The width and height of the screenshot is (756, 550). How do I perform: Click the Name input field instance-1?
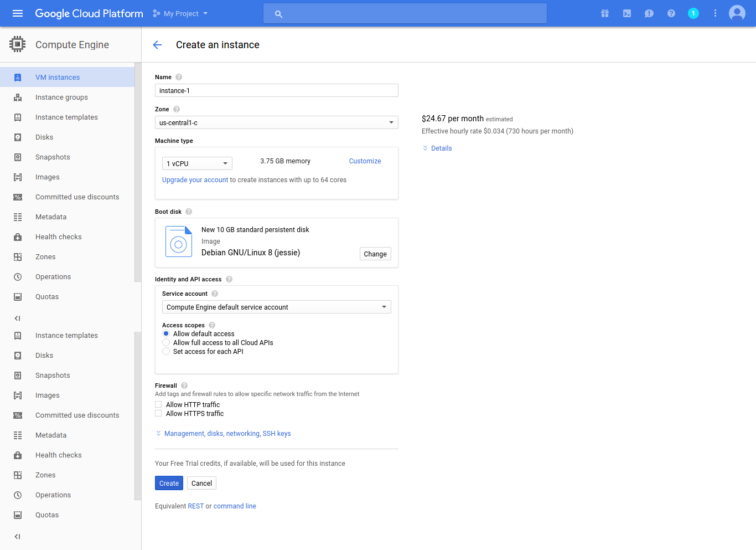point(277,90)
